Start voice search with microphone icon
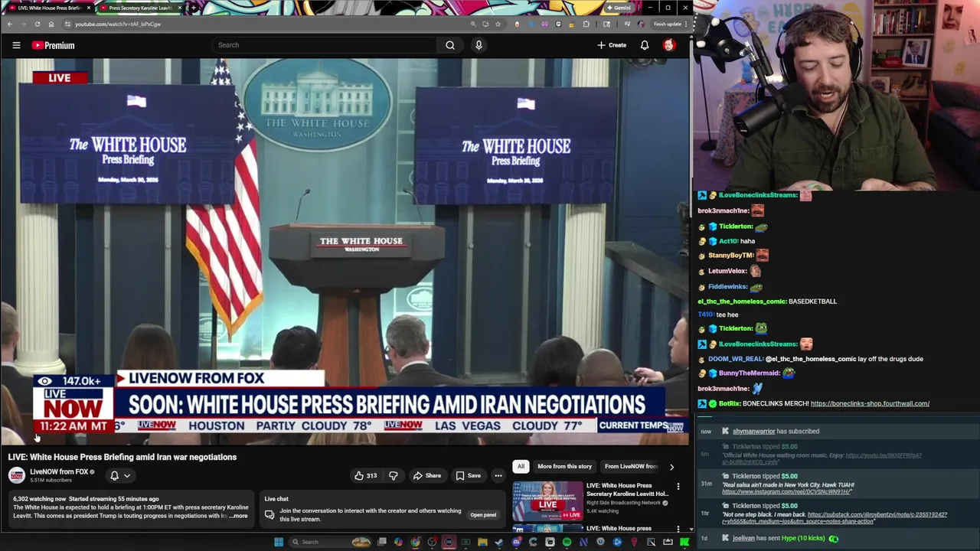Viewport: 980px width, 551px height. point(479,45)
